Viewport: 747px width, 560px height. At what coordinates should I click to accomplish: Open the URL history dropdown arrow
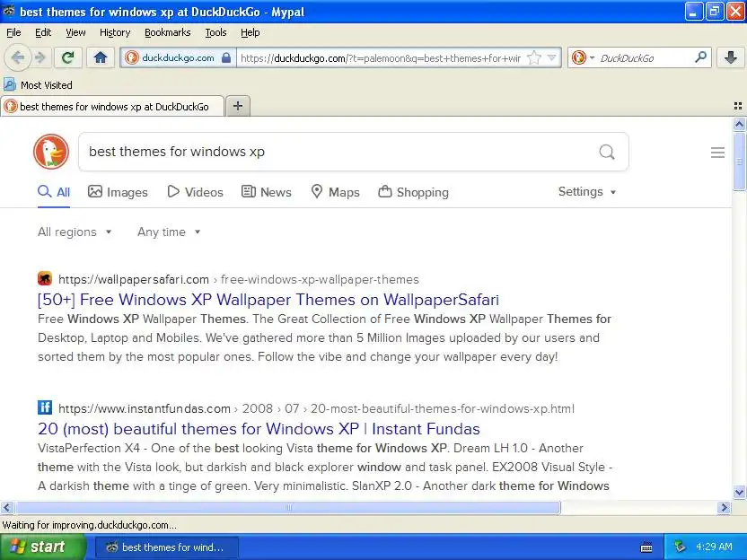click(551, 58)
